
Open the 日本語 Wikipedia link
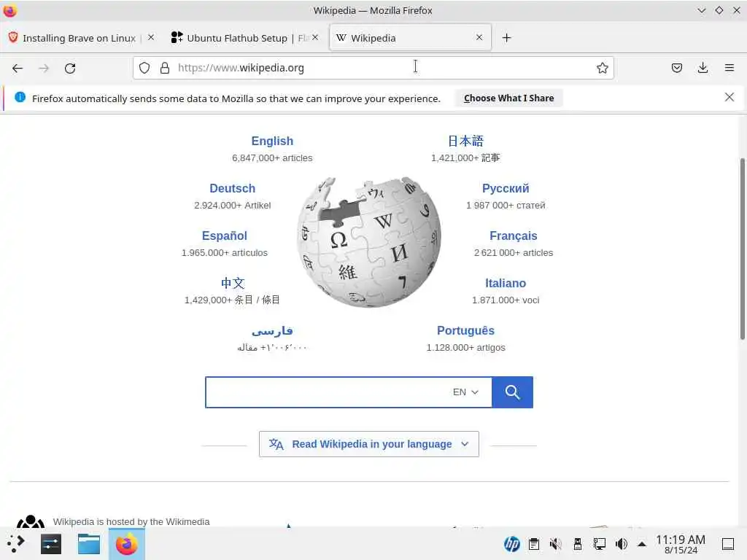[x=465, y=141]
